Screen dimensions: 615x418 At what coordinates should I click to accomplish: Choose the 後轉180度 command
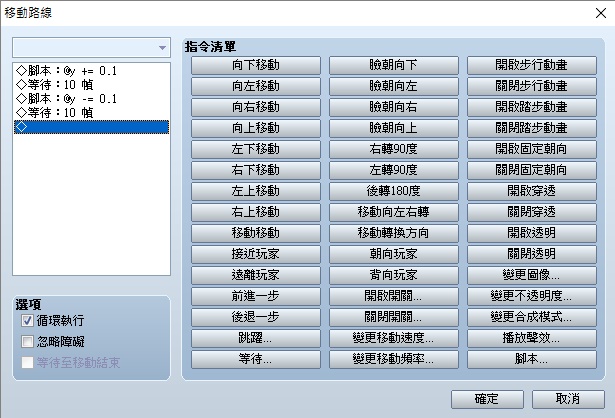(394, 191)
